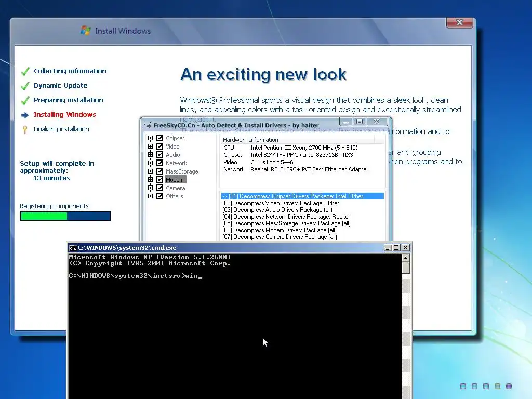Screen dimensions: 532x399
Task: Uncheck the Chipset checkbox
Action: 160,138
